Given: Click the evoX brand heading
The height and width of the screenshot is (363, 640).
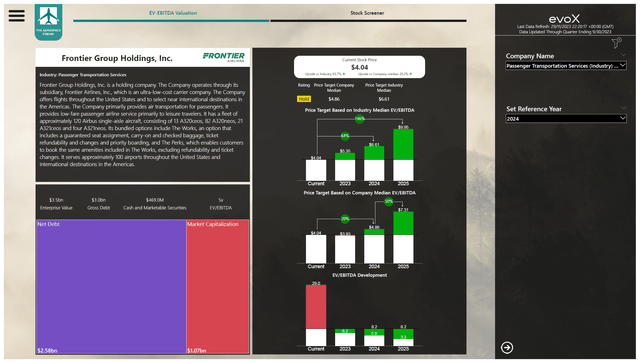Looking at the screenshot, I should pyautogui.click(x=564, y=19).
